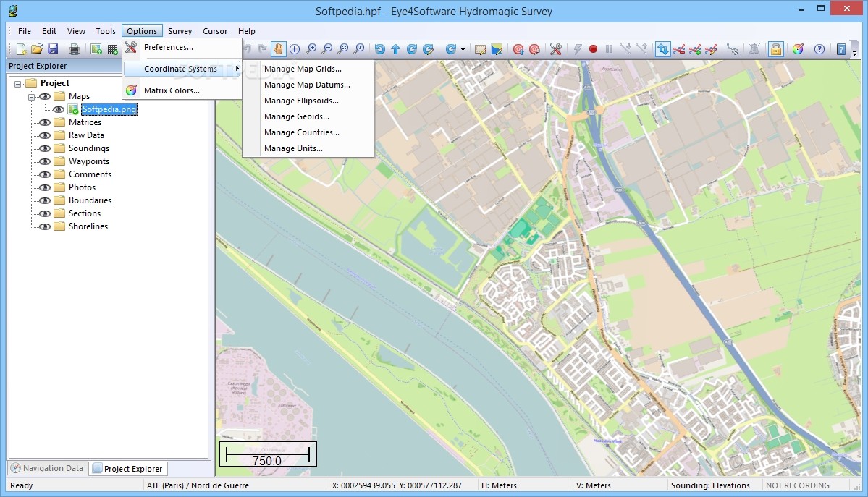Zoom out with the magnifier minus

327,49
